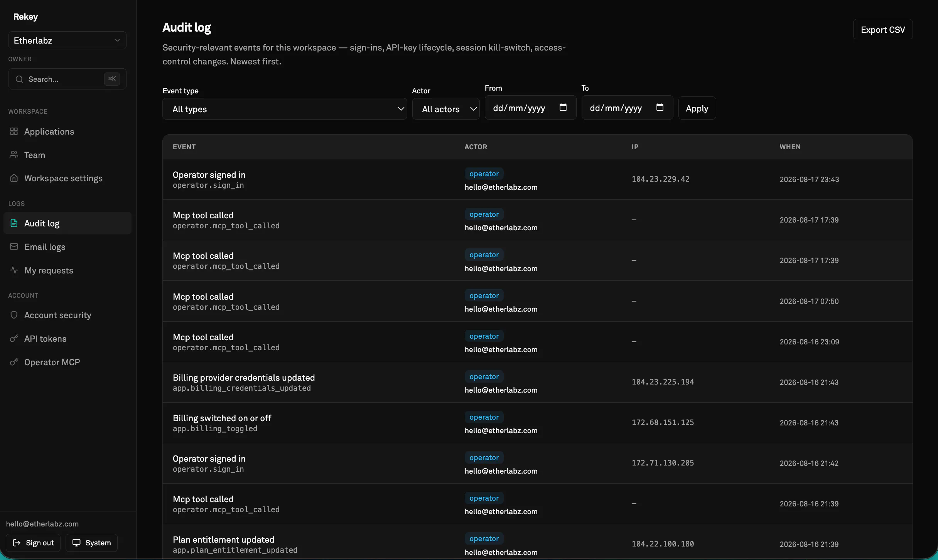The width and height of the screenshot is (938, 560).
Task: Click the Team people icon
Action: [x=14, y=155]
